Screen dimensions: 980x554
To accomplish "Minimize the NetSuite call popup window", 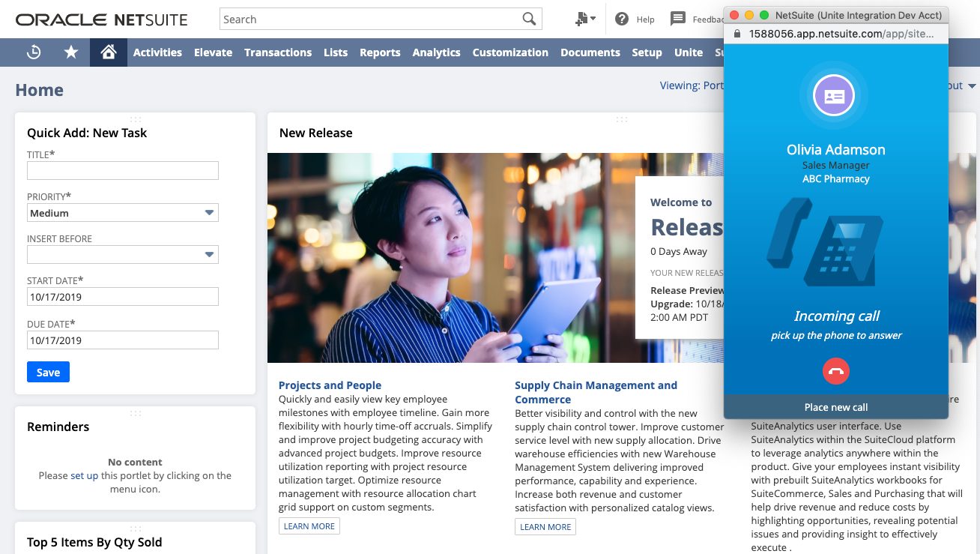I will [x=749, y=15].
